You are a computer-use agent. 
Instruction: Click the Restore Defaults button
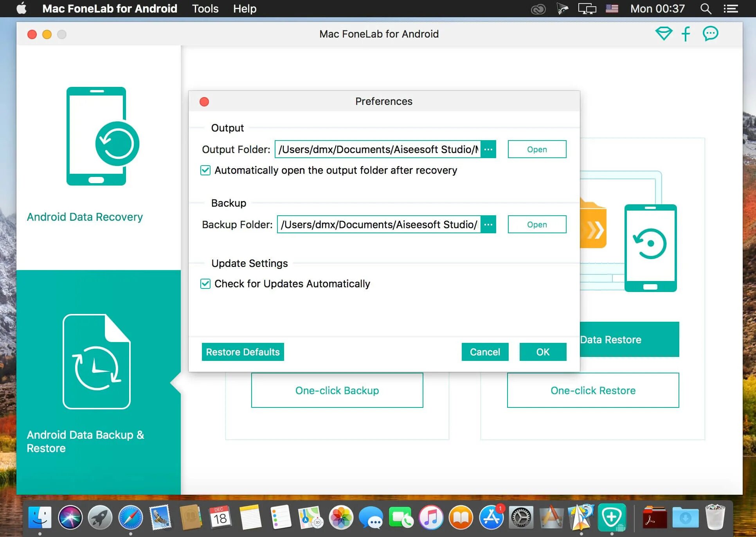[x=243, y=352]
